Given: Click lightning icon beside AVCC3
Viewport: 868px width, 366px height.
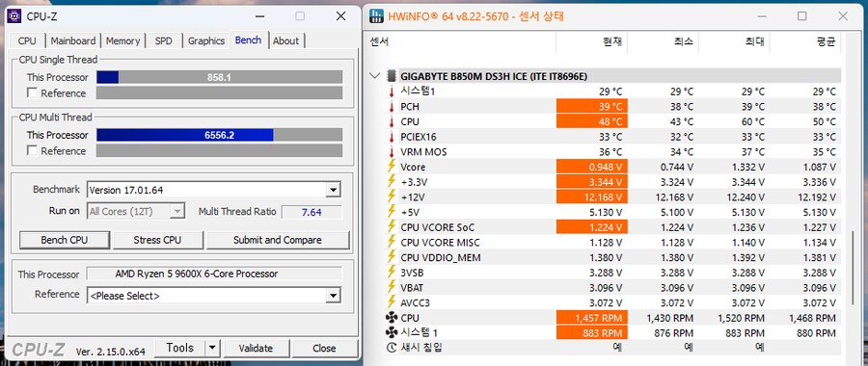Looking at the screenshot, I should click(x=392, y=302).
